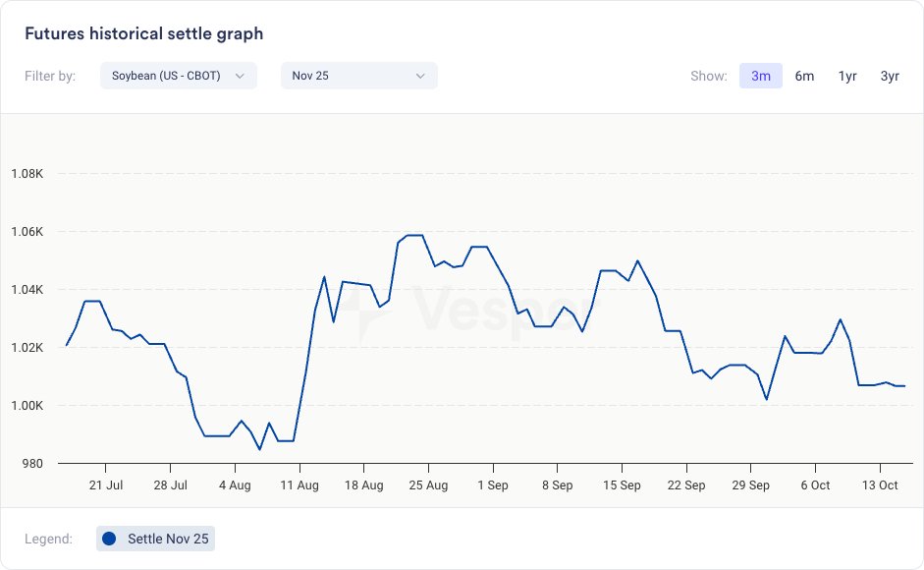Click the 1.06K y-axis label
924x570 pixels.
click(x=27, y=232)
